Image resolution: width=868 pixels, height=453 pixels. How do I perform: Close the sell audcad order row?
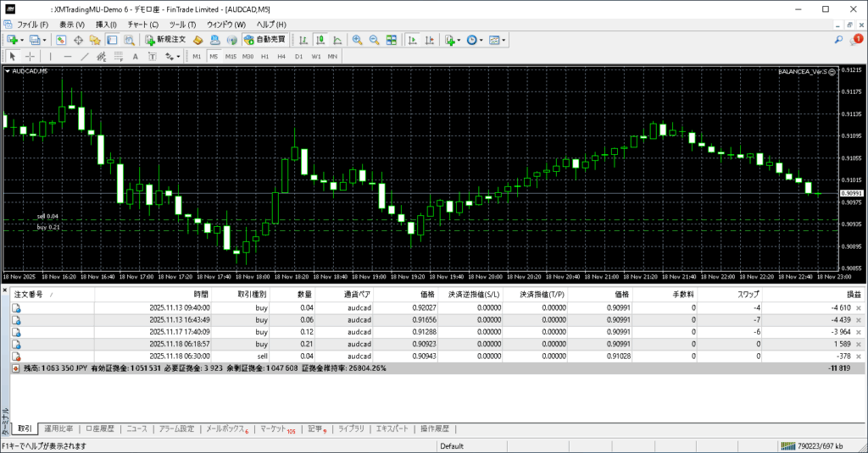click(859, 357)
